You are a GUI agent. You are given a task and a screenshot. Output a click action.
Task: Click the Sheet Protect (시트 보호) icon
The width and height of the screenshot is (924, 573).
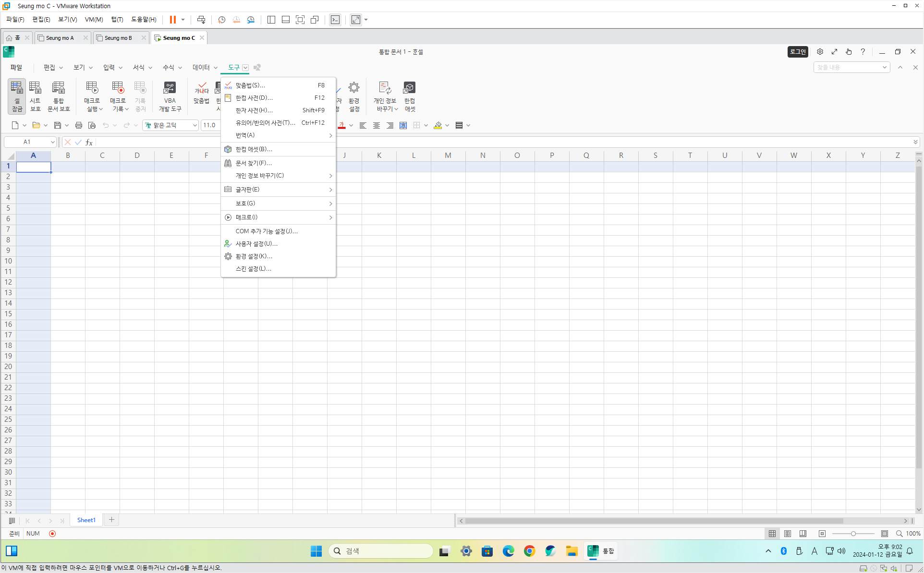coord(35,95)
